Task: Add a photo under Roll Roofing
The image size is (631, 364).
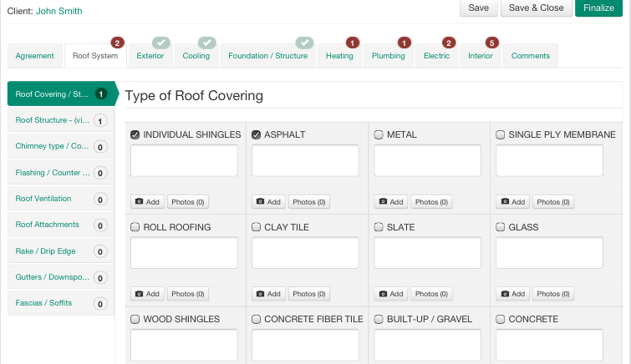Action: click(x=147, y=294)
